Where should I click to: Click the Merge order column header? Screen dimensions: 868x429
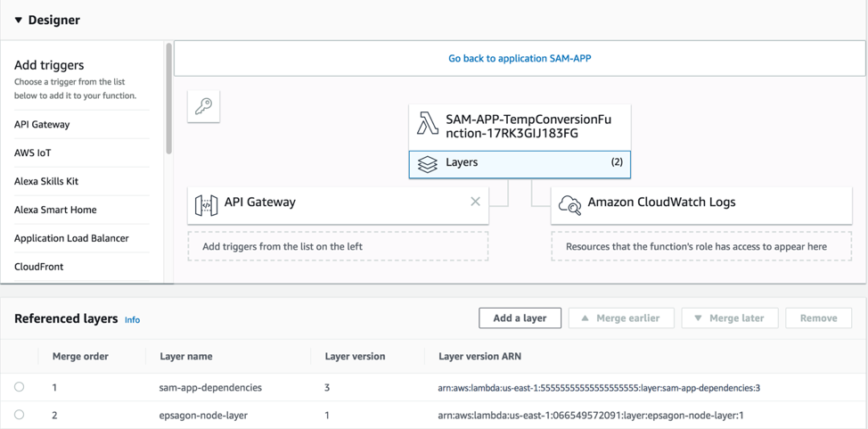tap(80, 357)
